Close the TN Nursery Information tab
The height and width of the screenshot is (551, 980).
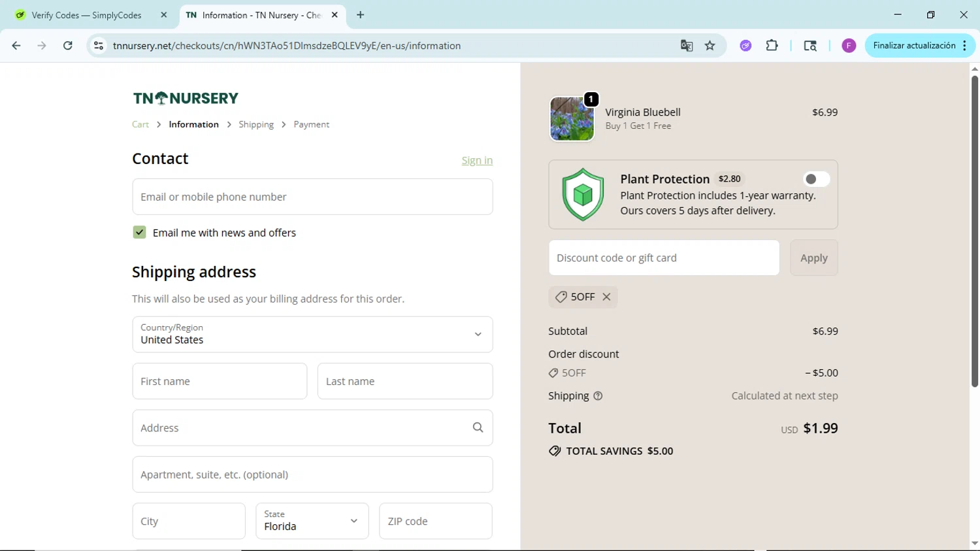[335, 15]
